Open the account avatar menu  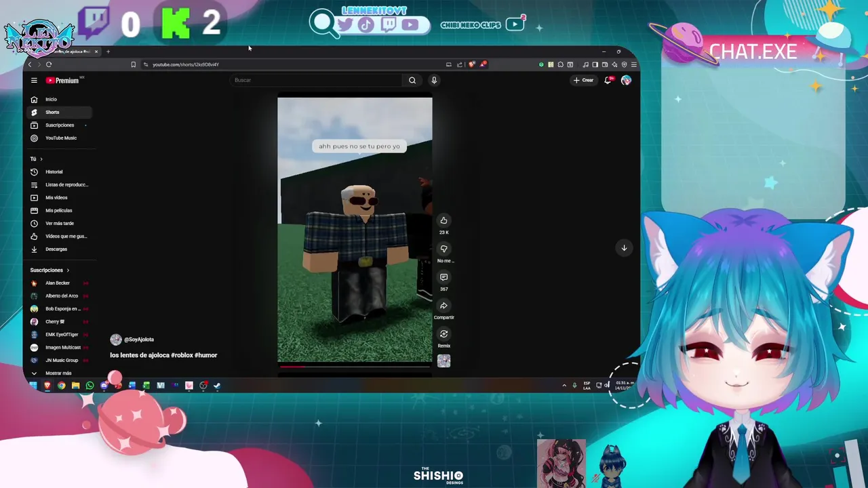click(x=626, y=80)
